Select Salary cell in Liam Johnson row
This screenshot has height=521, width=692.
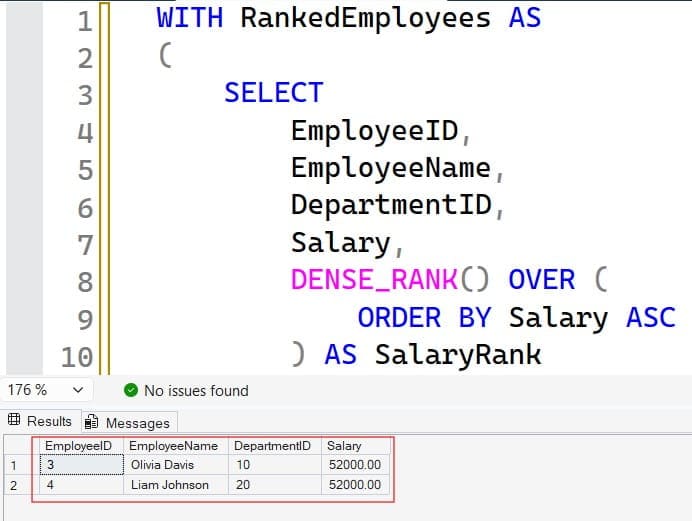pos(356,485)
